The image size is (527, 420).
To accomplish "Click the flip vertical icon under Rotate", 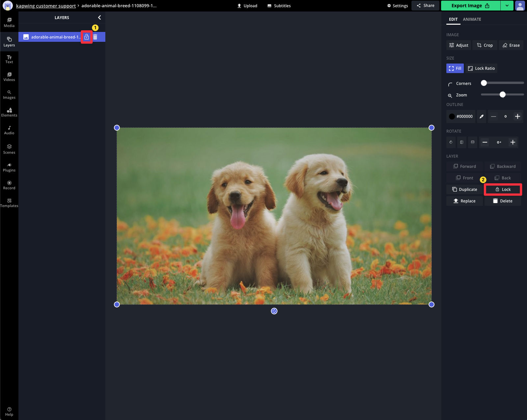I will 473,142.
